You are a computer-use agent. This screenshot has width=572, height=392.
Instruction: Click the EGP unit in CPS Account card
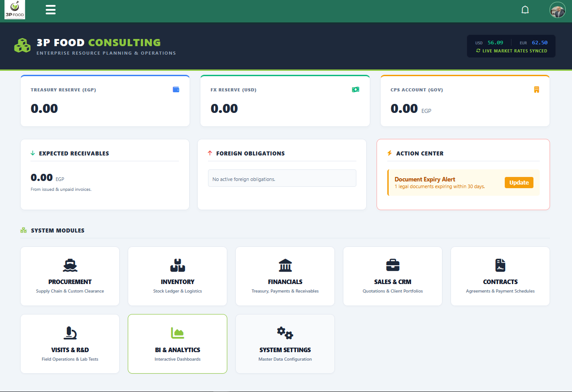pos(426,111)
